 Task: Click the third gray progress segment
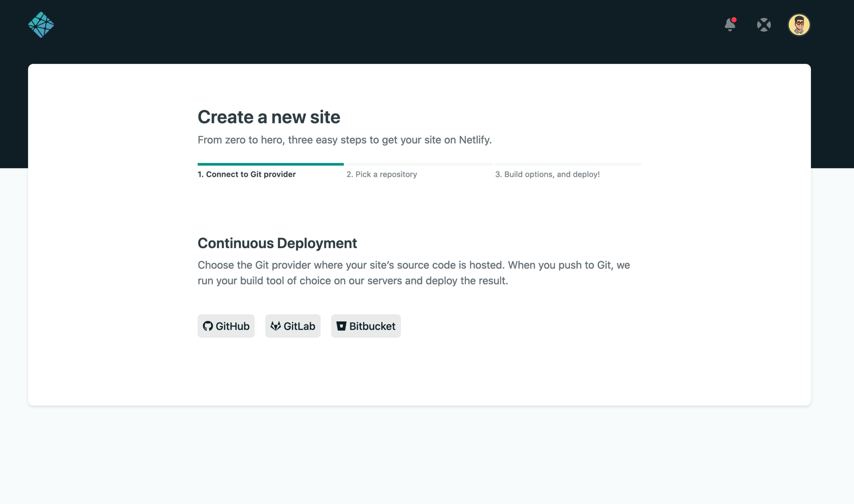tap(568, 164)
